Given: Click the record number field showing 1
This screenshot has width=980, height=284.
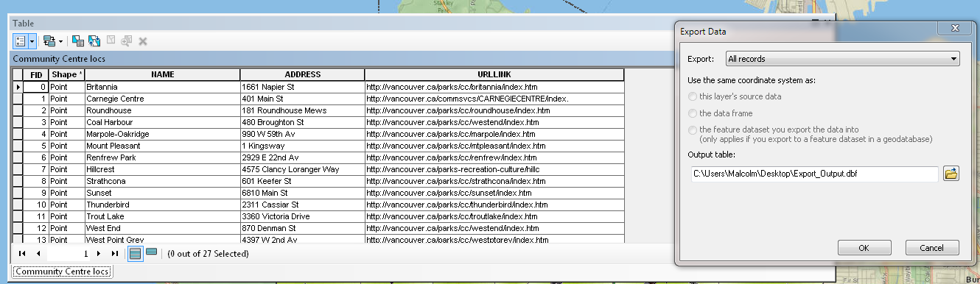Looking at the screenshot, I should [x=69, y=254].
